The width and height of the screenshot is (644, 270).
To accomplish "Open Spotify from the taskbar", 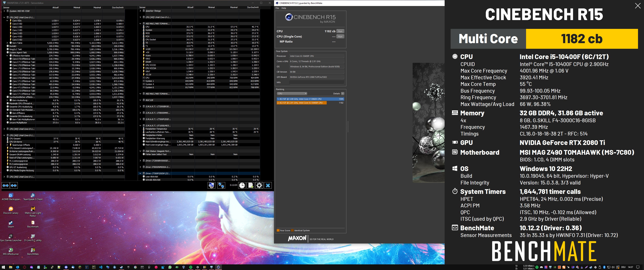I will 191,267.
